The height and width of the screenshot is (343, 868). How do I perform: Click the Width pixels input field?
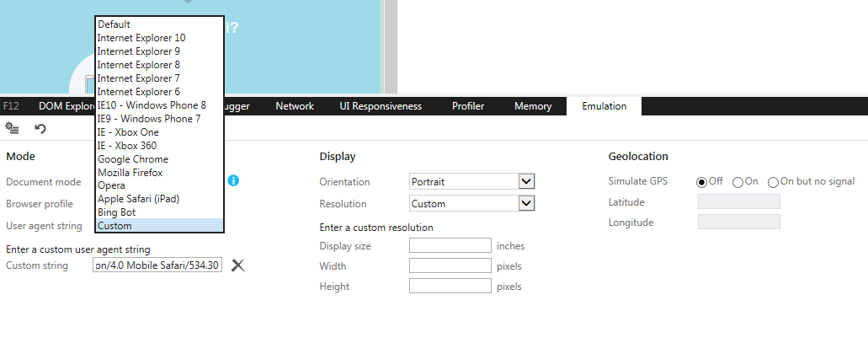tap(450, 266)
